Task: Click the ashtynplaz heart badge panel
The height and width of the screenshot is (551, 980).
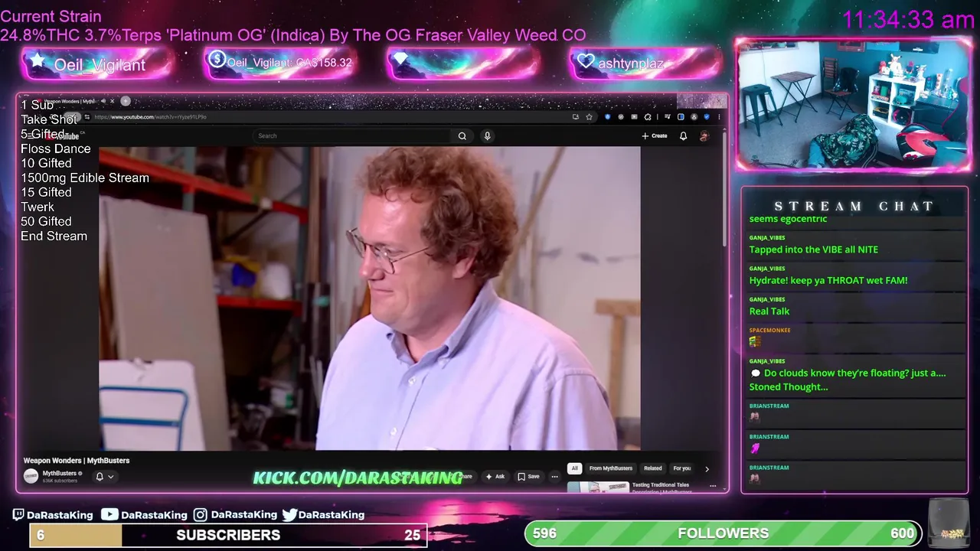Action: 645,63
